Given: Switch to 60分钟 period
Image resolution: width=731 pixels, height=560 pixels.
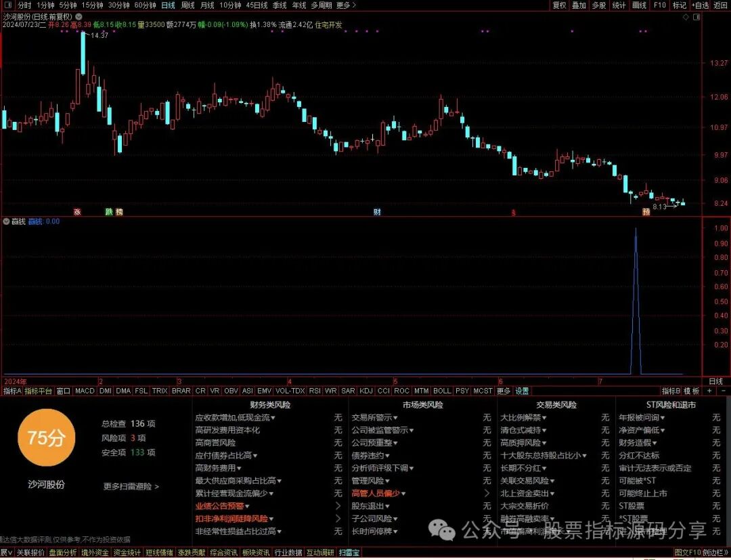Looking at the screenshot, I should coord(145,5).
